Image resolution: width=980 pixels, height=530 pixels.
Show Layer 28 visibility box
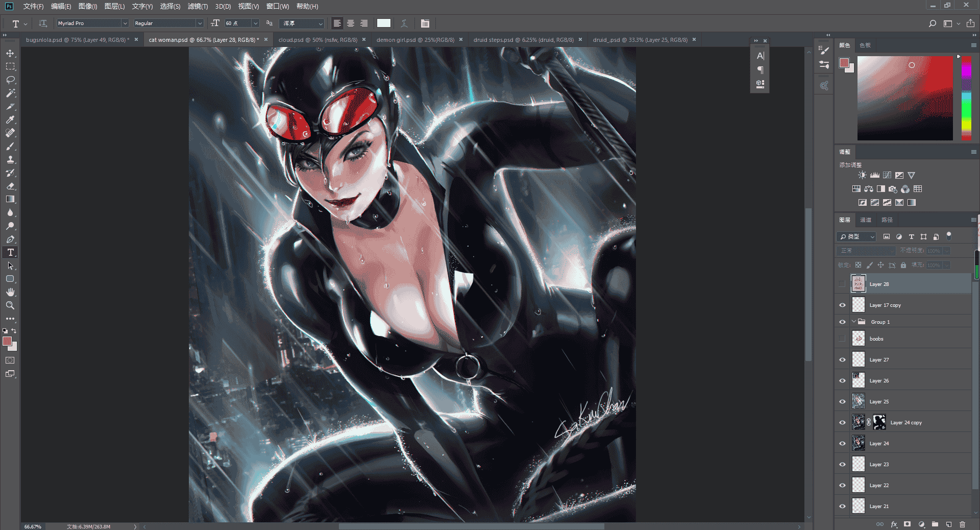click(x=842, y=284)
